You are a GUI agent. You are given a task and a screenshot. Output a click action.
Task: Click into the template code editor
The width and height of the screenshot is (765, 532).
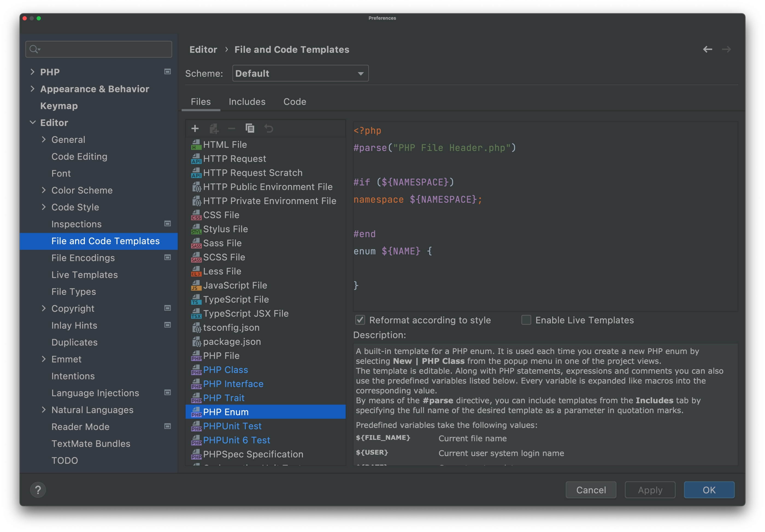tap(545, 217)
